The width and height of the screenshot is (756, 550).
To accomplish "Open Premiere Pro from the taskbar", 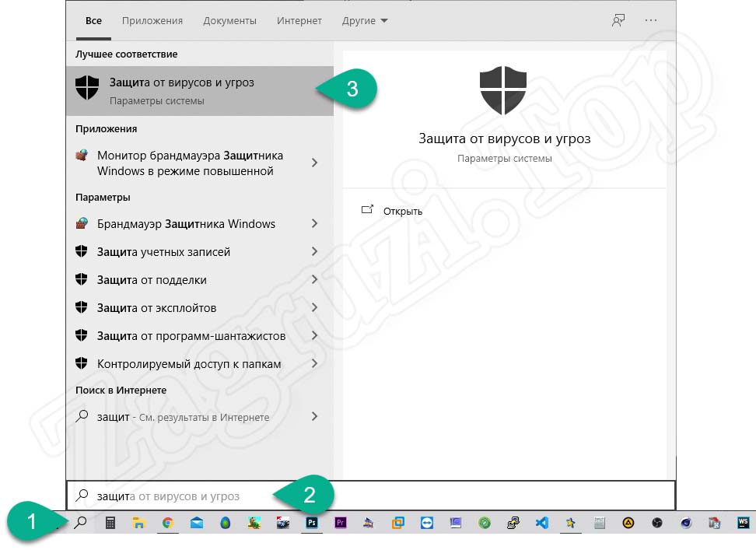I will click(x=340, y=523).
